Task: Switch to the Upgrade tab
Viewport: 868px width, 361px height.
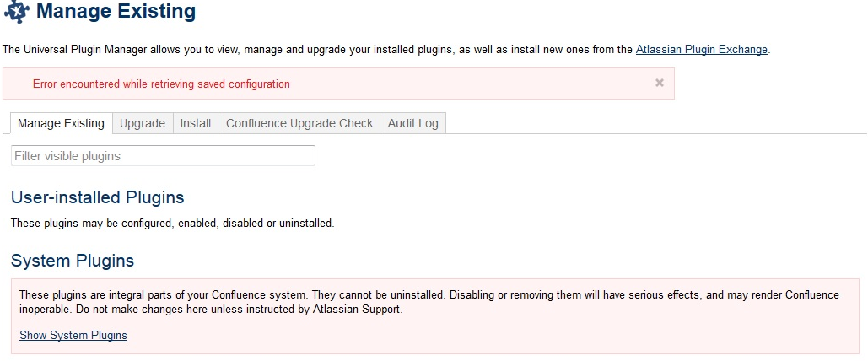Action: pos(143,123)
